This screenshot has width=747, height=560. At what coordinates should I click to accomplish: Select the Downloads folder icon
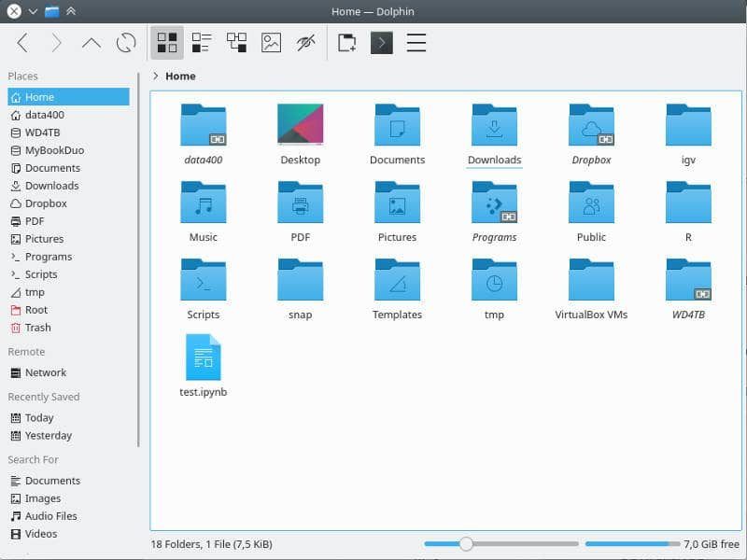pyautogui.click(x=495, y=125)
